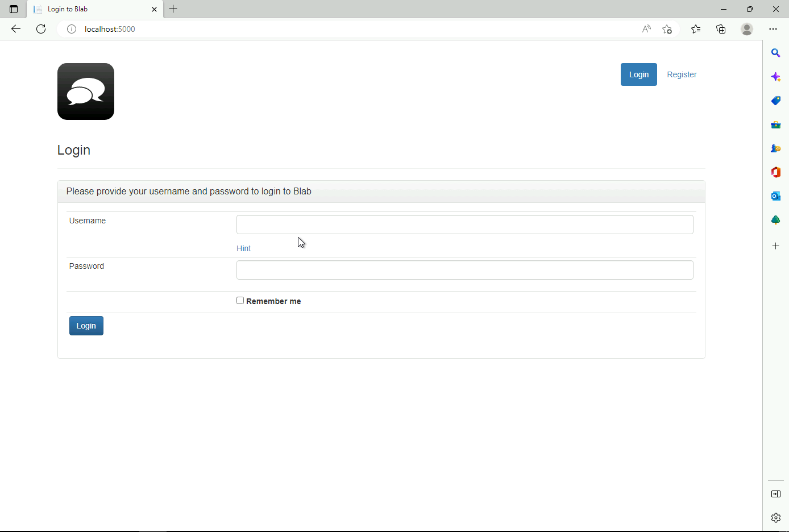The image size is (789, 532).
Task: Select the Login to Blab tab
Action: [95, 9]
